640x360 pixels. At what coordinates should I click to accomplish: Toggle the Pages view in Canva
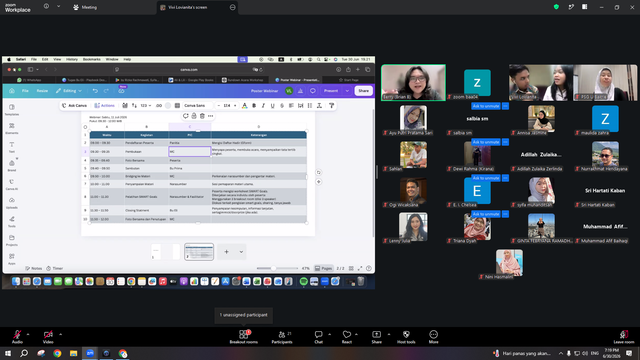(323, 268)
